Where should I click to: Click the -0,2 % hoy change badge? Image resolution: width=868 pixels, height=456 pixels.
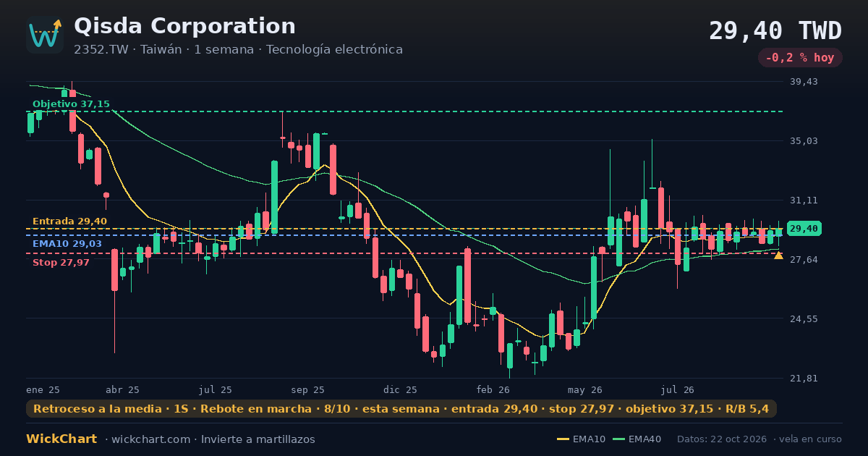click(800, 58)
